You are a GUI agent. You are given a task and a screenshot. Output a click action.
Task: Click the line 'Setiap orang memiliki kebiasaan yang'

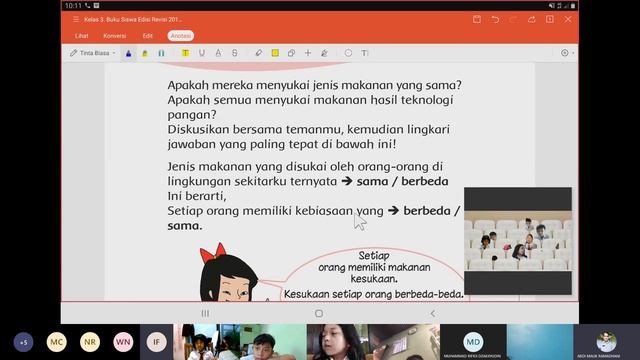pyautogui.click(x=275, y=211)
